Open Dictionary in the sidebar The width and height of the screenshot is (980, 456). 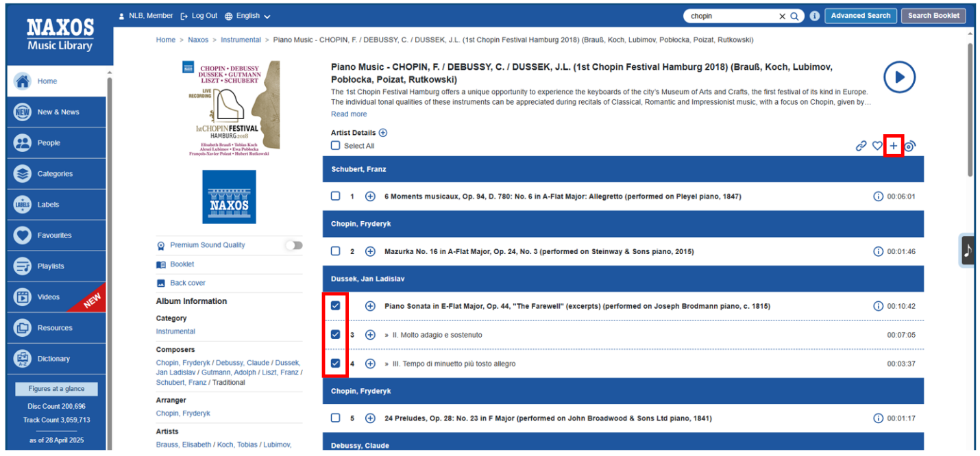pyautogui.click(x=56, y=358)
